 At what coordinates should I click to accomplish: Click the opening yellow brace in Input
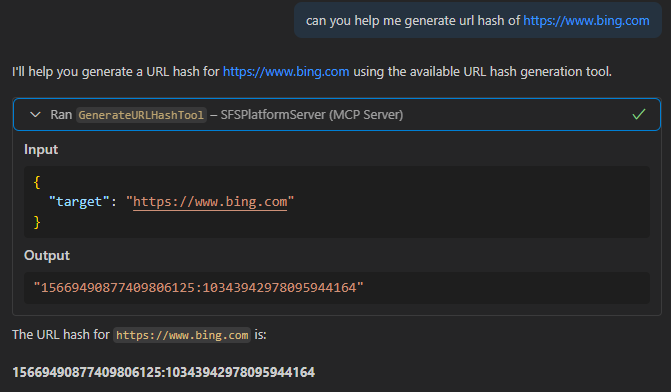[37, 182]
